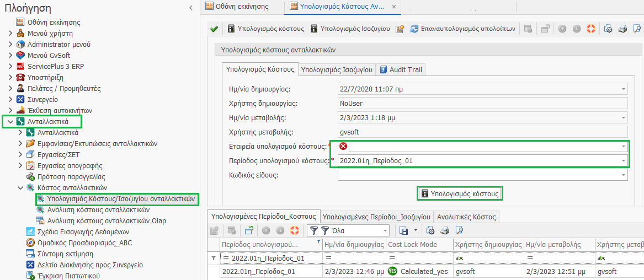
Task: Expand ServicePlus 3 ERP node
Action: (x=10, y=66)
